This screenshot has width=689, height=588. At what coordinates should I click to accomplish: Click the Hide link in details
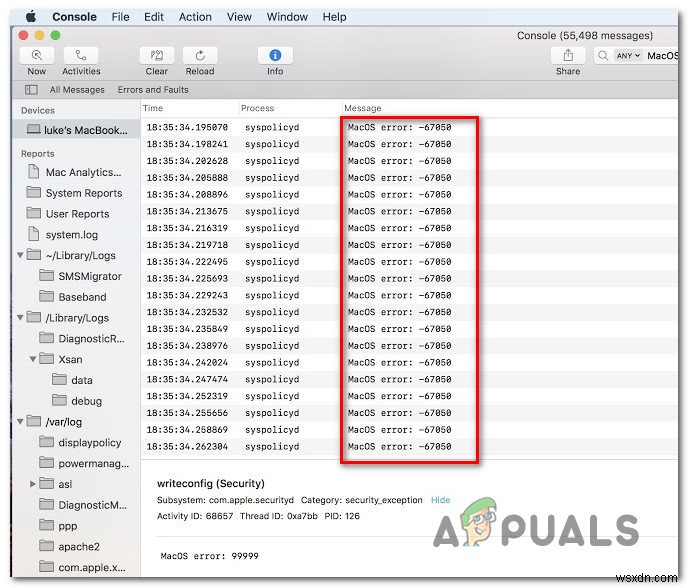[440, 500]
